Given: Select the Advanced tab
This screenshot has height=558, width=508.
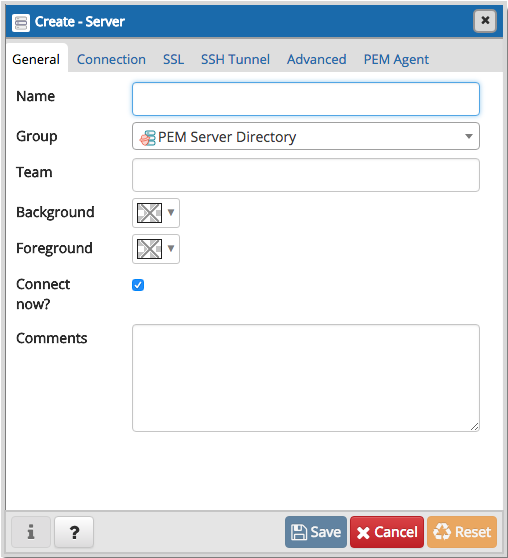Looking at the screenshot, I should 316,59.
